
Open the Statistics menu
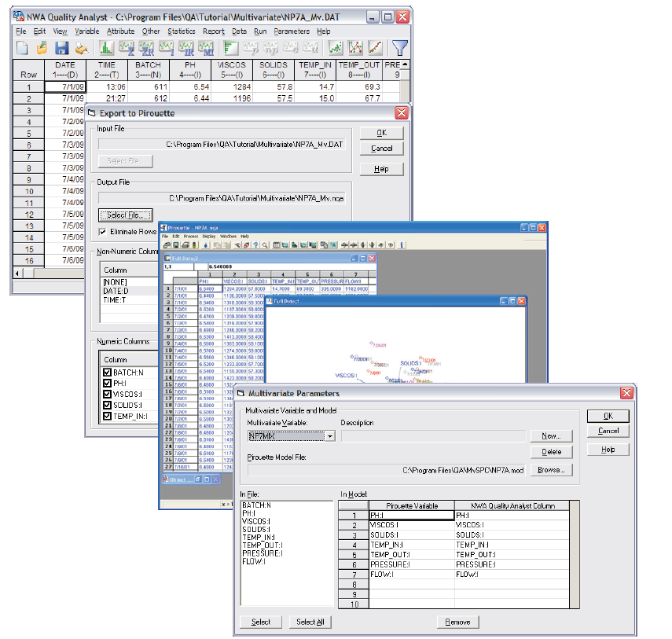(x=182, y=31)
